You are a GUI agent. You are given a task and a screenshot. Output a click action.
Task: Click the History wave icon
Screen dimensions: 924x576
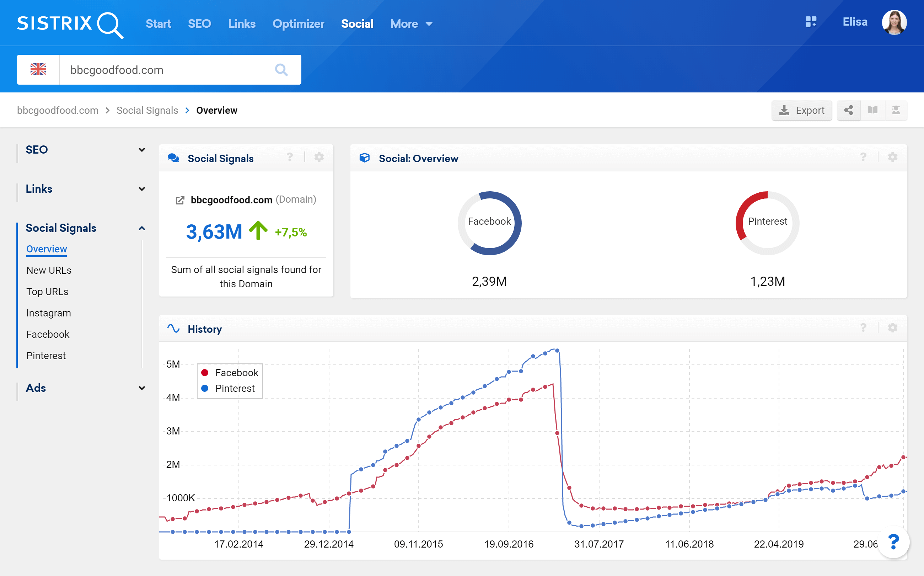[174, 329]
